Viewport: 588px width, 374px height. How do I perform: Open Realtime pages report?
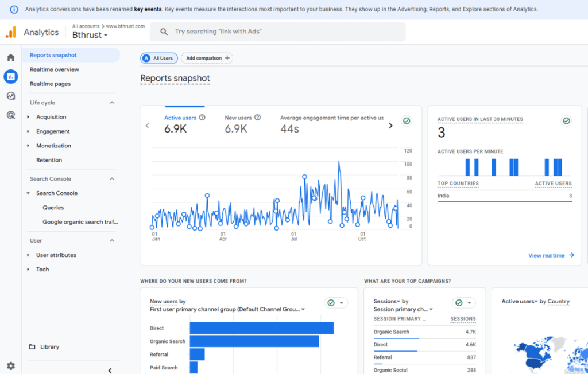pyautogui.click(x=51, y=84)
